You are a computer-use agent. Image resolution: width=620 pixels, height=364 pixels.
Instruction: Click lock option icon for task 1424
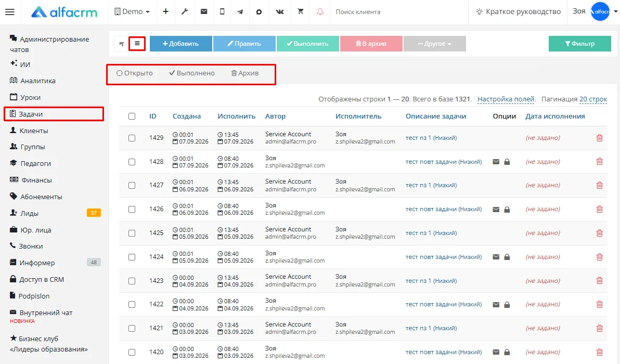coord(507,257)
